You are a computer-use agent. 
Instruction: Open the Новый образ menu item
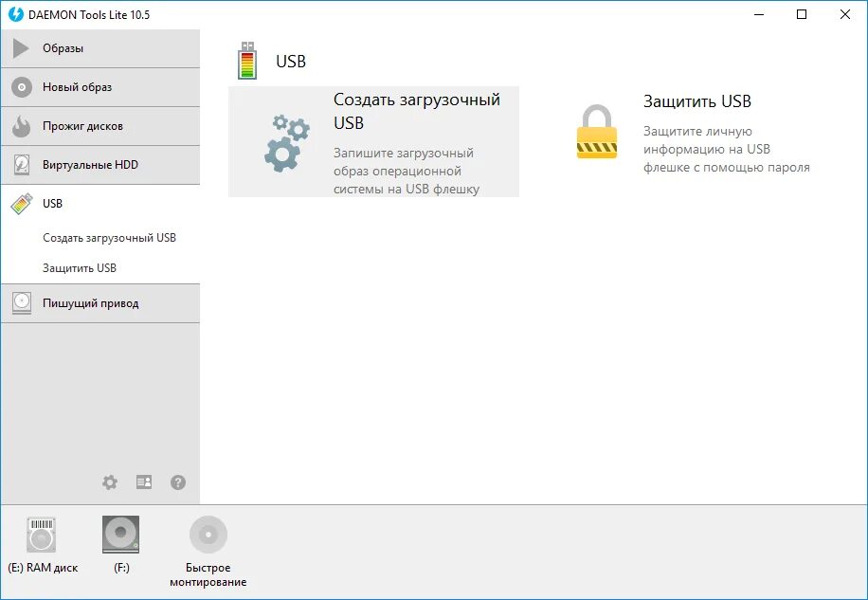point(100,87)
